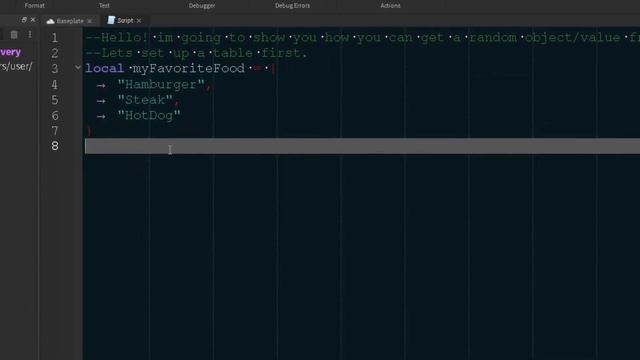This screenshot has width=640, height=360.
Task: Pop out the left panel with the undock icon
Action: coord(24,20)
